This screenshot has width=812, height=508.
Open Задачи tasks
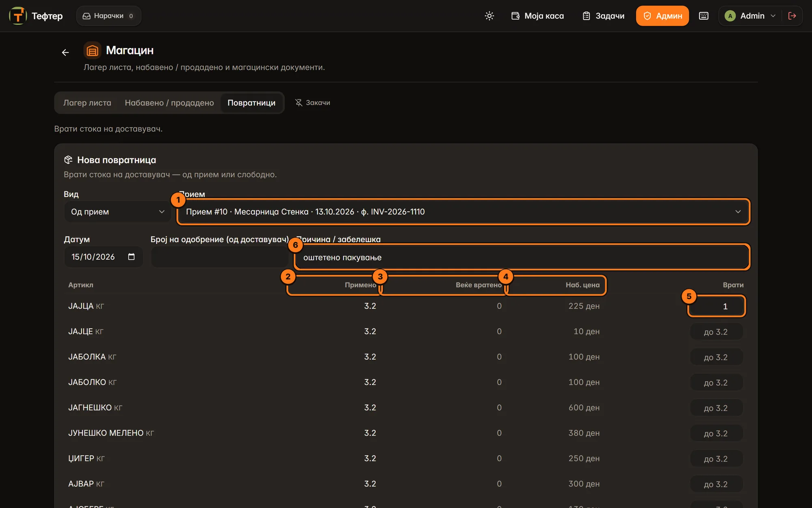coord(603,16)
